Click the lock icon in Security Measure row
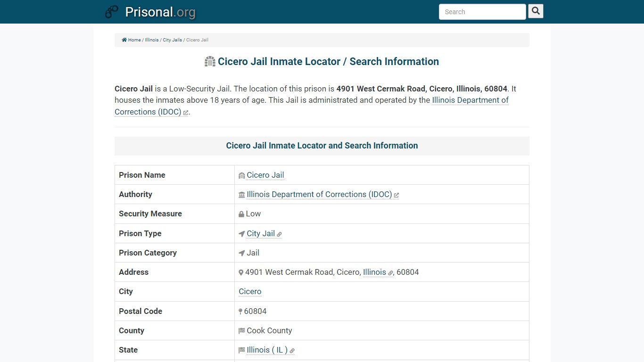 coord(241,214)
